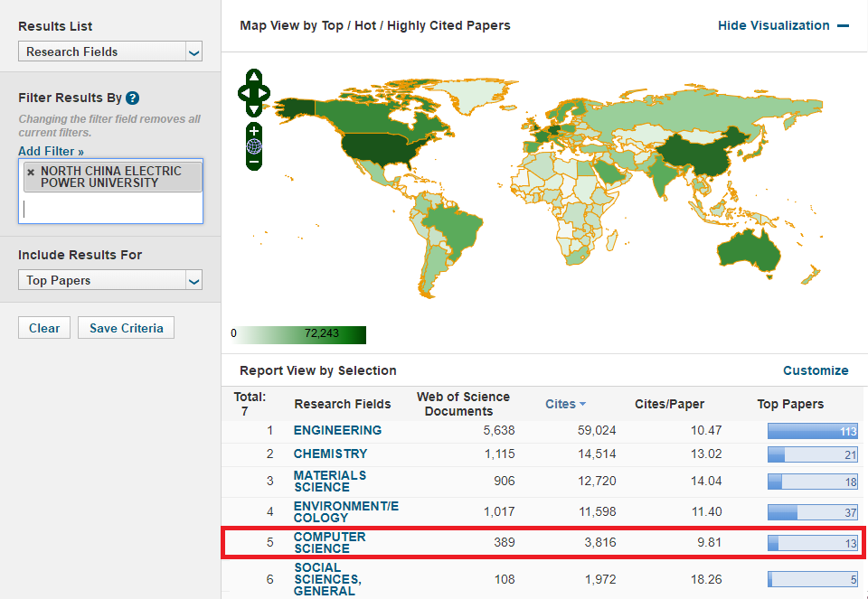
Task: Pan the map down with arrow
Action: pos(254,108)
